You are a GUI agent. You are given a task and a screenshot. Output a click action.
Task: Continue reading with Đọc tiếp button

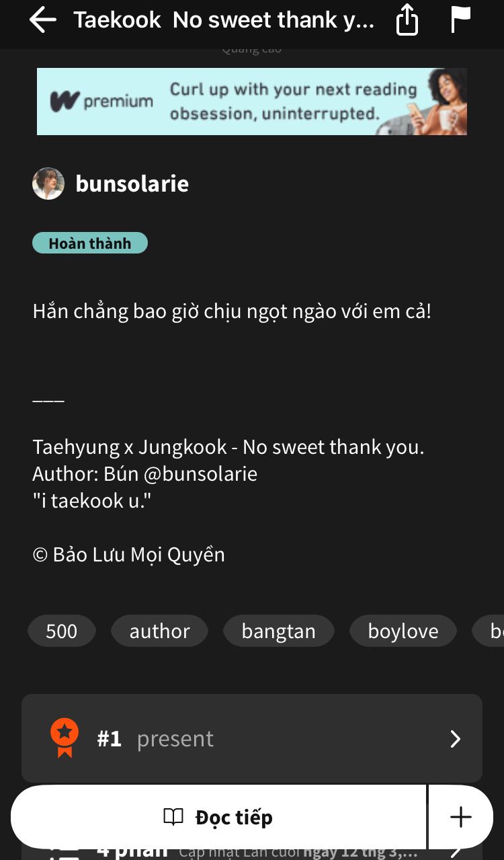[x=218, y=817]
